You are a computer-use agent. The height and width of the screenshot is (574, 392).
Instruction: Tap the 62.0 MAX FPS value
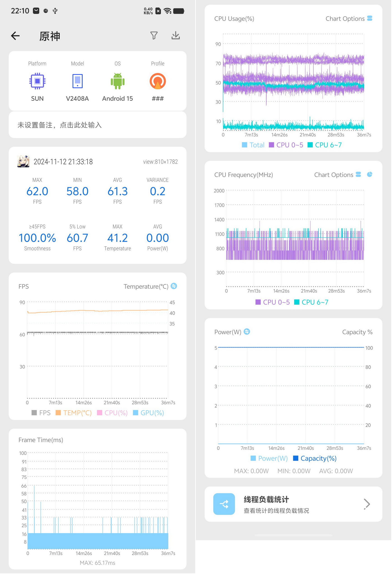pyautogui.click(x=37, y=191)
